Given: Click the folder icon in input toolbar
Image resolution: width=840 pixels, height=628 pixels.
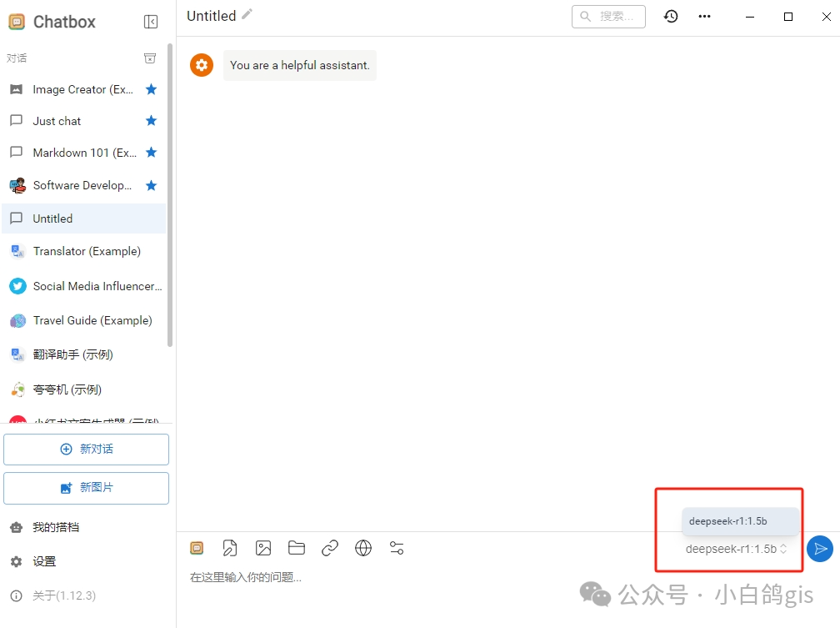Looking at the screenshot, I should click(x=297, y=548).
